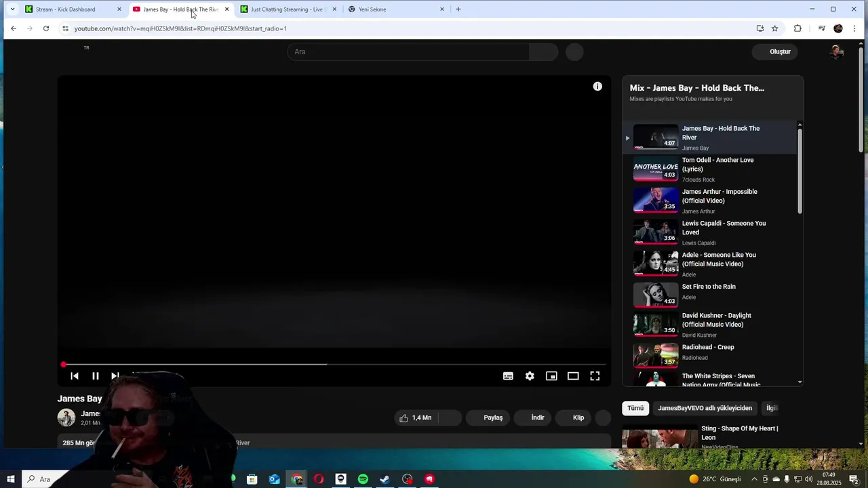The width and height of the screenshot is (868, 488).
Task: Open a new browser tab
Action: click(x=458, y=9)
